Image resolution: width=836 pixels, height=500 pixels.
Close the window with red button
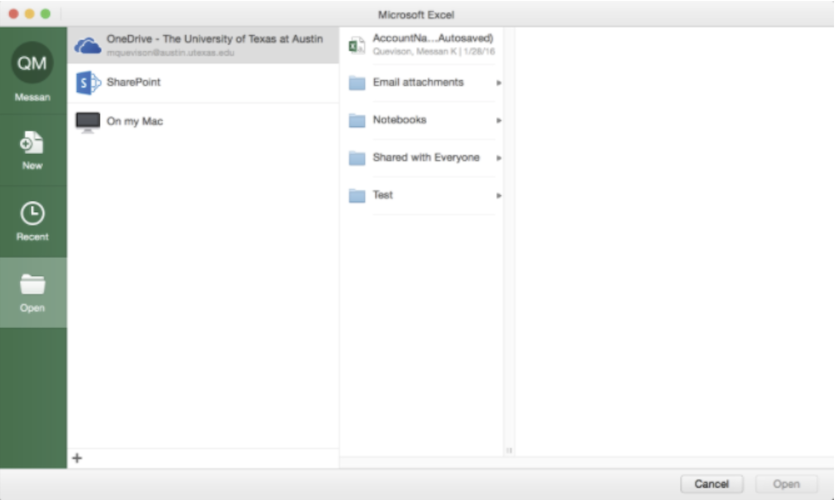14,14
